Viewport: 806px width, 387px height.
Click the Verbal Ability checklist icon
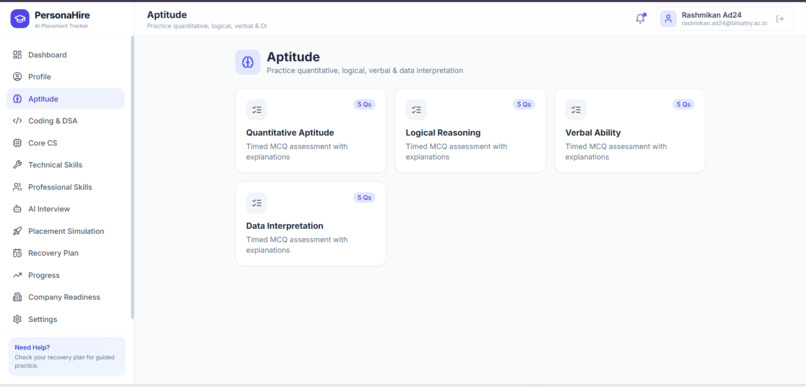(576, 109)
